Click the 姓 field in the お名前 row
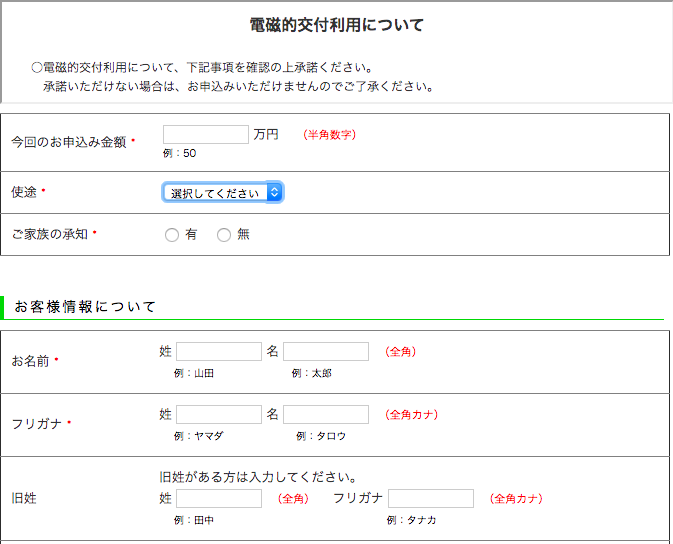 click(x=219, y=352)
